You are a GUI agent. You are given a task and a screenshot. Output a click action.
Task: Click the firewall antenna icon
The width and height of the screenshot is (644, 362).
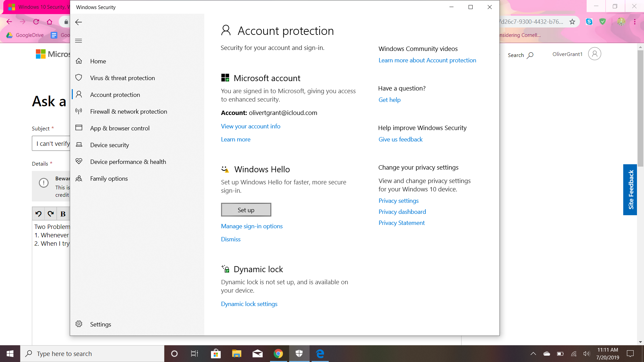click(79, 111)
